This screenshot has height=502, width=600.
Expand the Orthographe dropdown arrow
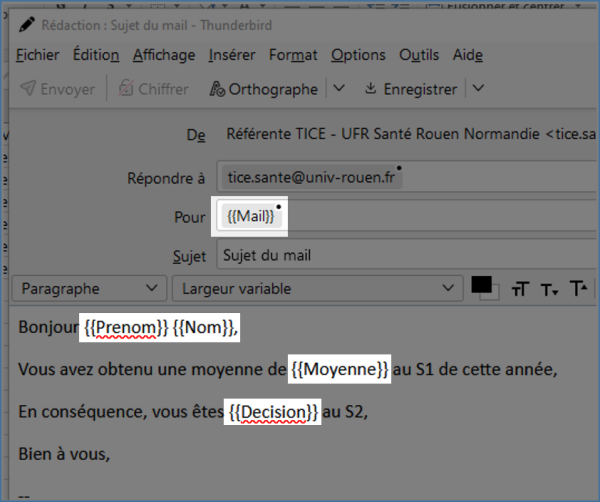[339, 89]
